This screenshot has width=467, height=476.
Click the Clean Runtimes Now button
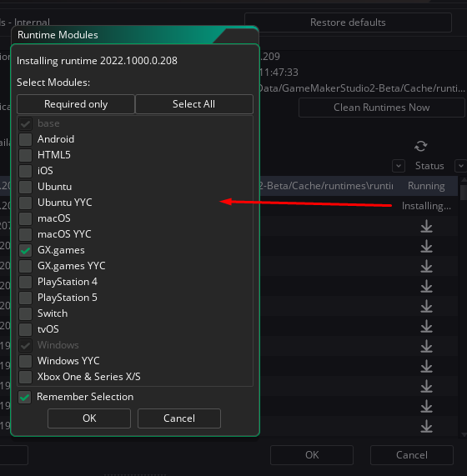[x=382, y=108]
